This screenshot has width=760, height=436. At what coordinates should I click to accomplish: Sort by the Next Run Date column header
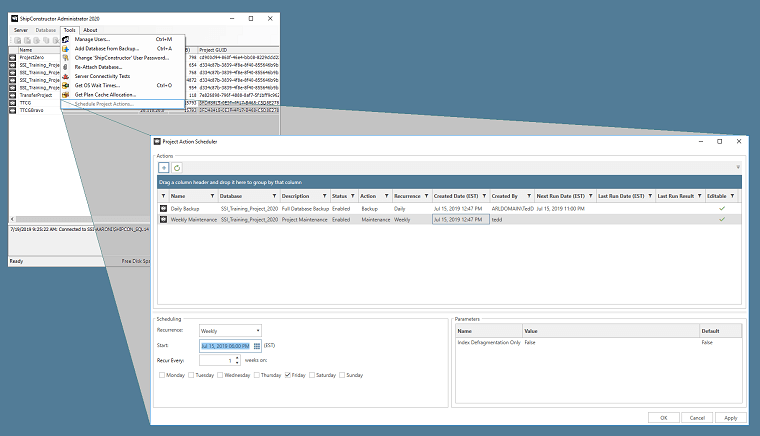point(560,196)
